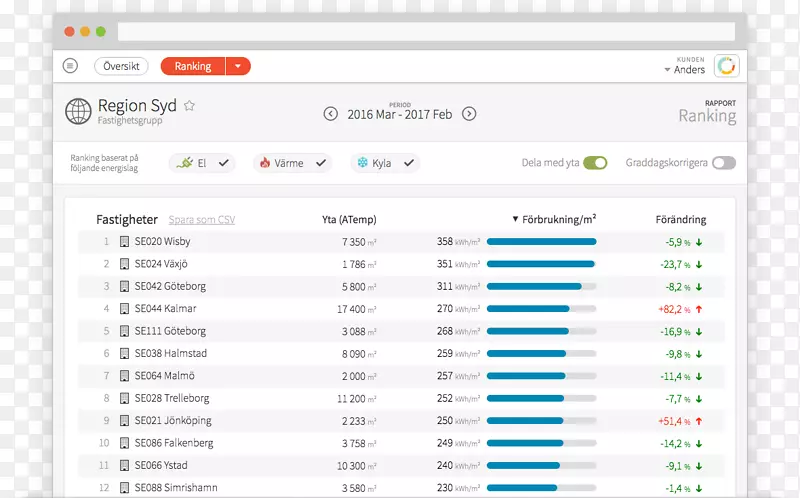
Task: Favorite Region Syd with the star icon
Action: (190, 106)
